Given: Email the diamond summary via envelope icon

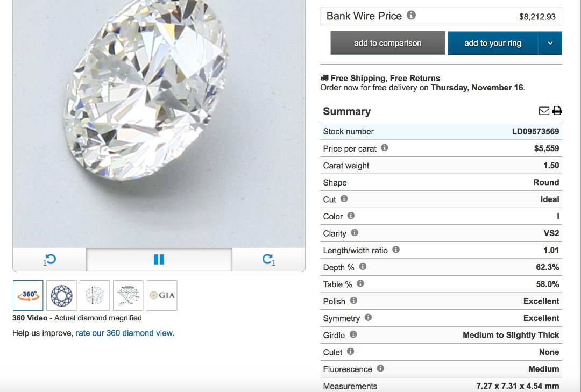Looking at the screenshot, I should click(x=544, y=111).
